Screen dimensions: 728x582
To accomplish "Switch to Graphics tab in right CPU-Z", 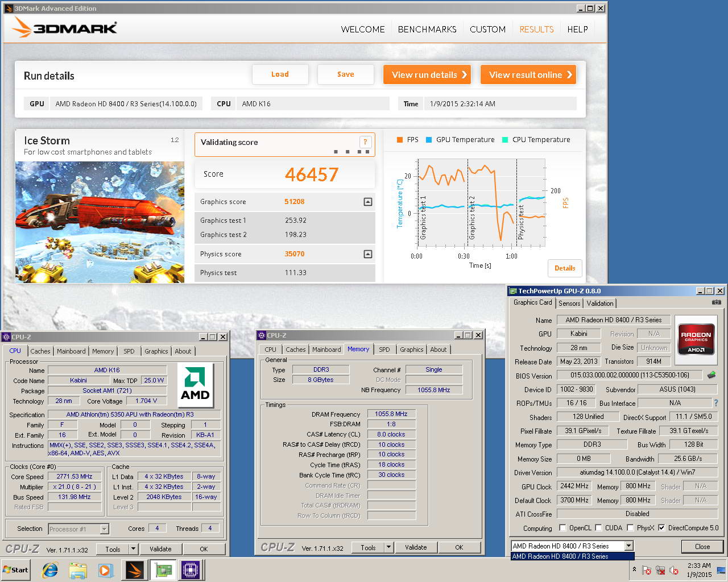I will click(412, 350).
